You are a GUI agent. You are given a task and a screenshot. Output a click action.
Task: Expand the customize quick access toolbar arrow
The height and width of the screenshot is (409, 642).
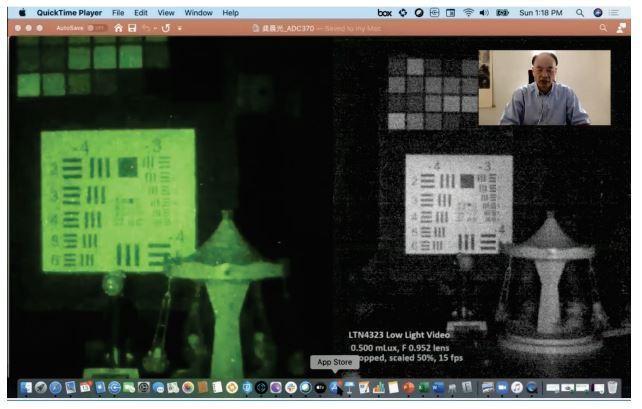179,28
